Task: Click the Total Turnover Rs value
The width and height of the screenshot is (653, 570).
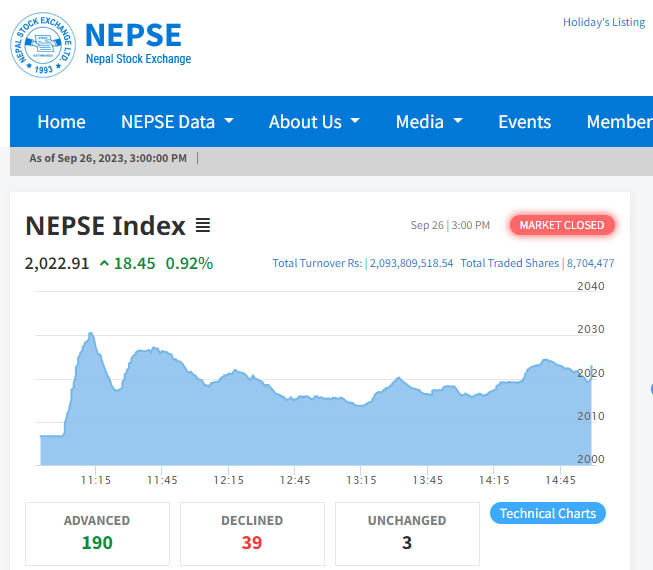Action: tap(410, 264)
